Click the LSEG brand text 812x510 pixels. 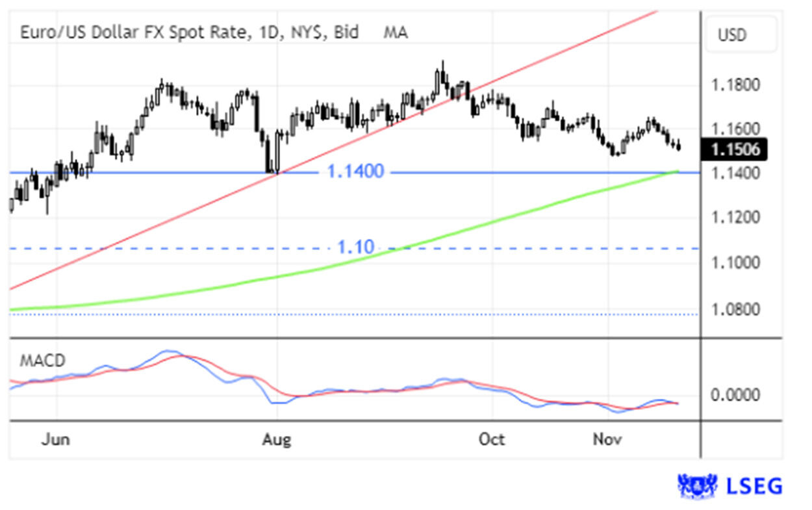pyautogui.click(x=754, y=486)
